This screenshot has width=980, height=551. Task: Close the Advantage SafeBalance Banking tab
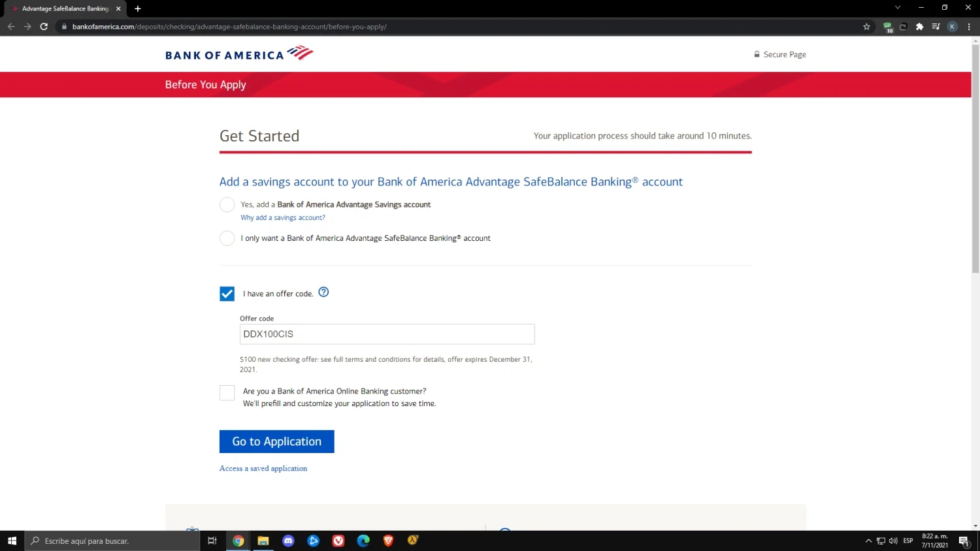pos(118,8)
